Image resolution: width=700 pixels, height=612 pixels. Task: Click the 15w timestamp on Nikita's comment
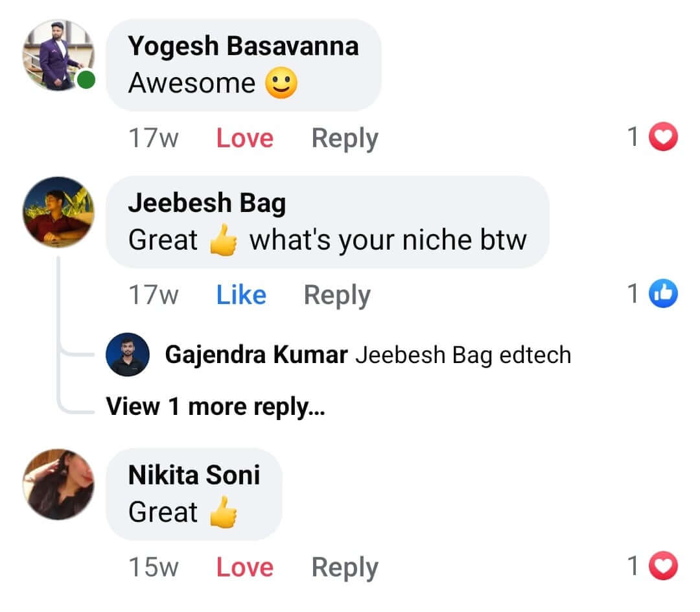pyautogui.click(x=153, y=567)
